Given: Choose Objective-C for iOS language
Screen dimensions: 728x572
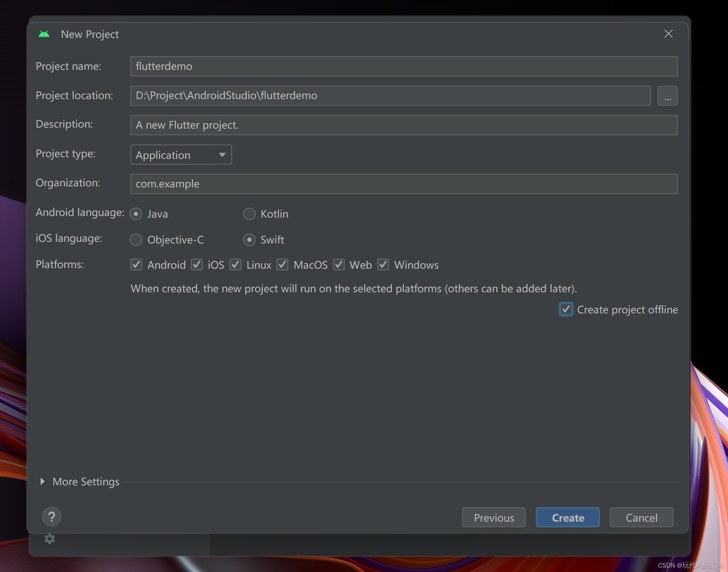Looking at the screenshot, I should coord(136,240).
